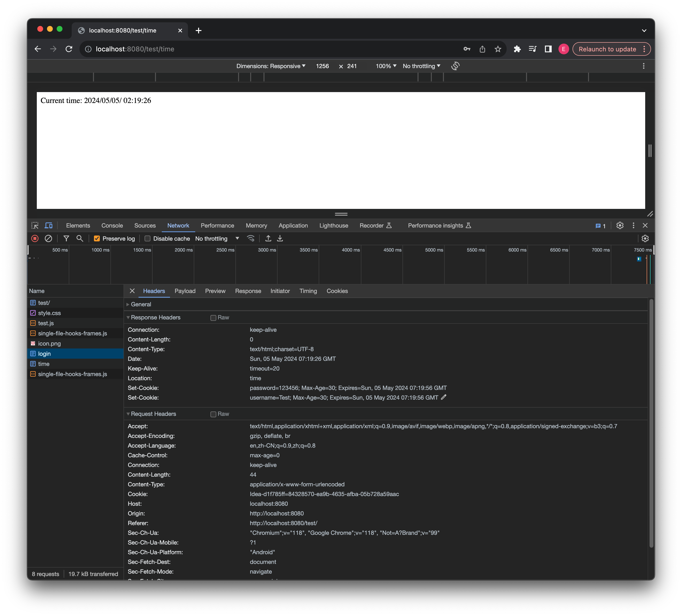The image size is (682, 616).
Task: Toggle the device toolbar
Action: pyautogui.click(x=48, y=225)
